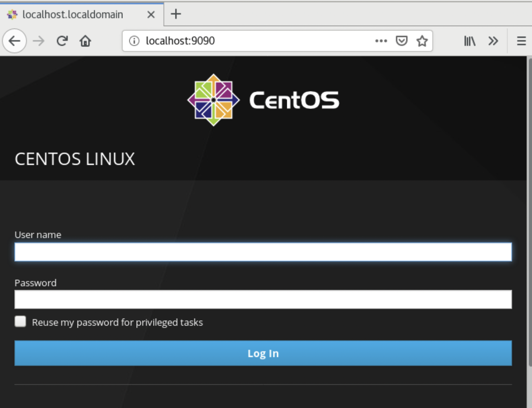532x408 pixels.
Task: Reload the current page
Action: [61, 41]
